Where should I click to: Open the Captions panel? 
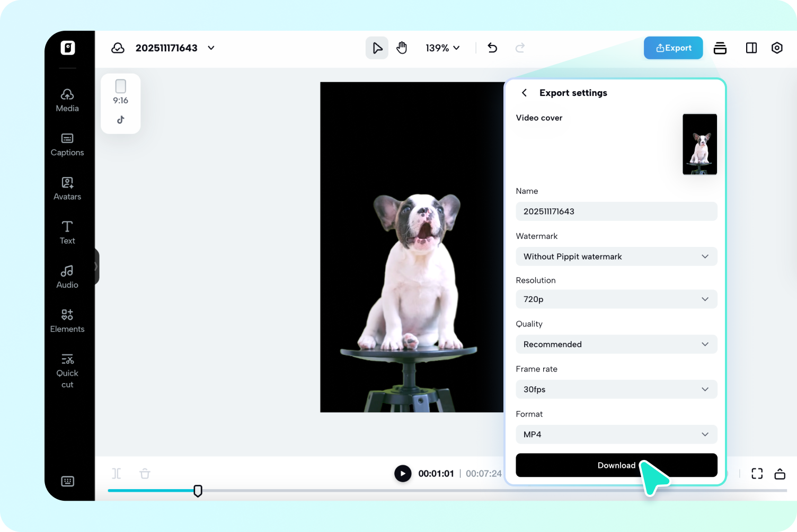coord(67,145)
